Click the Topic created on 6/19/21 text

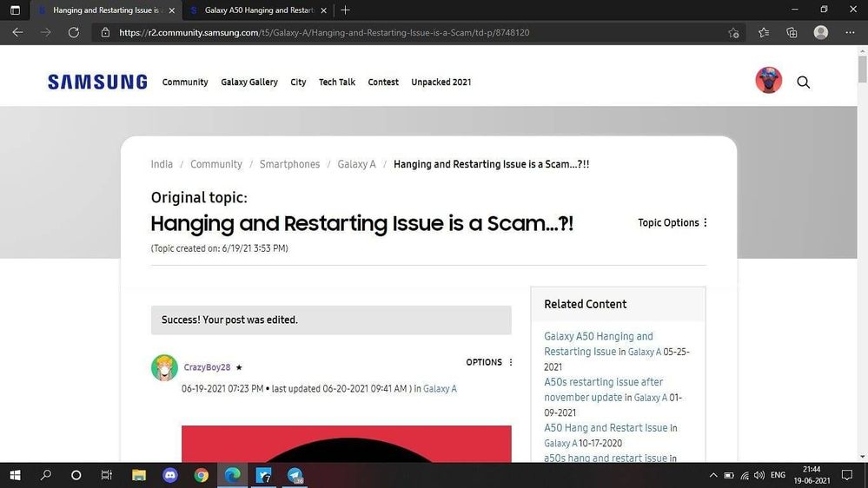pyautogui.click(x=219, y=248)
